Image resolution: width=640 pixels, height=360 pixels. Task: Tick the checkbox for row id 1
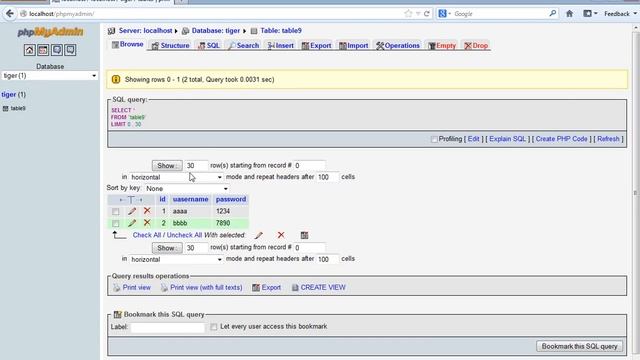(116, 211)
